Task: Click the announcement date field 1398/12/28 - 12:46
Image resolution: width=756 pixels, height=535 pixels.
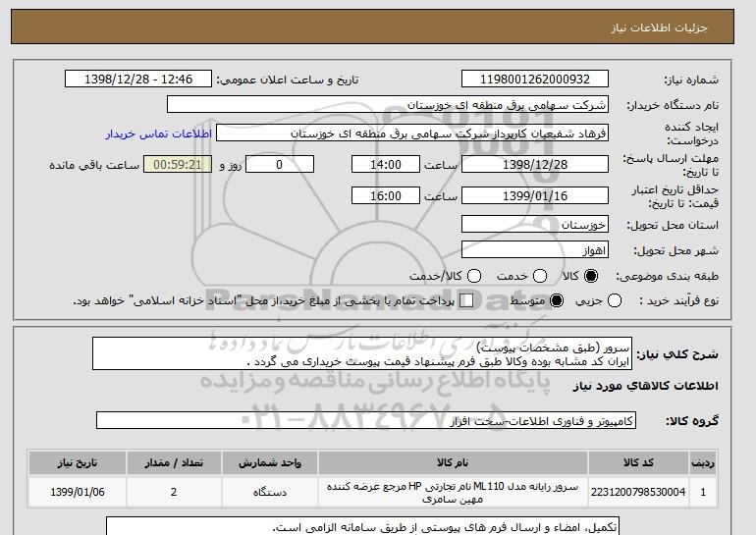Action: coord(138,80)
